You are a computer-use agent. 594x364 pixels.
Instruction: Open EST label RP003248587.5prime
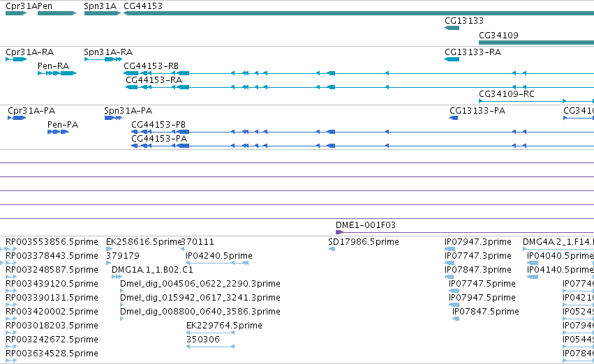click(x=52, y=270)
